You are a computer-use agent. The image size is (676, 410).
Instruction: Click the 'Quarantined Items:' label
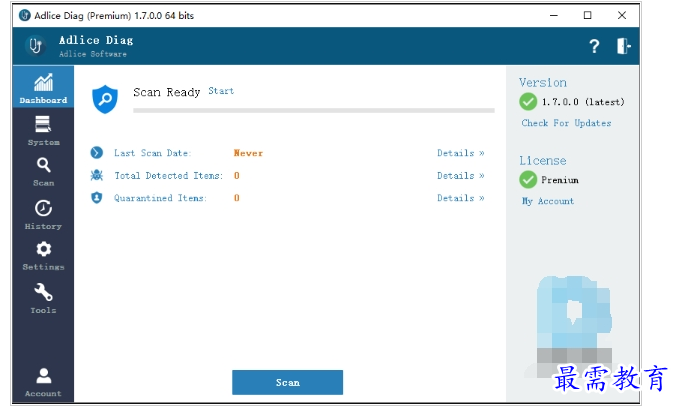click(160, 198)
